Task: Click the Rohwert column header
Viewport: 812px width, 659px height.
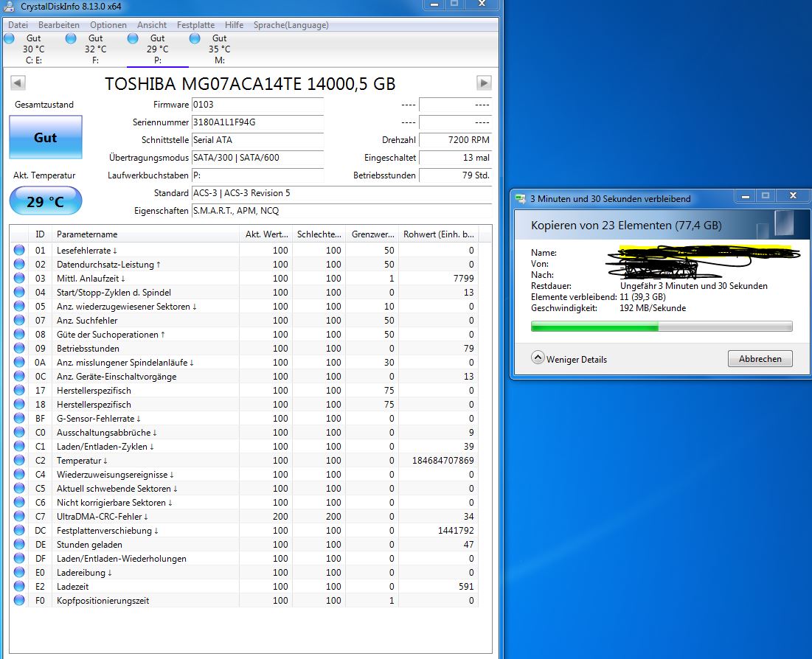Action: [439, 234]
